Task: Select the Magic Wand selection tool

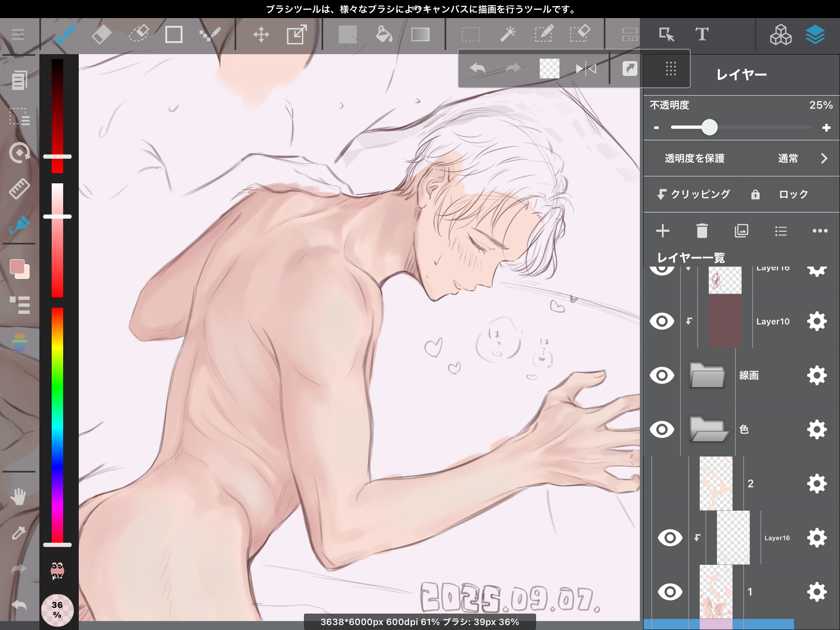Action: [x=508, y=34]
